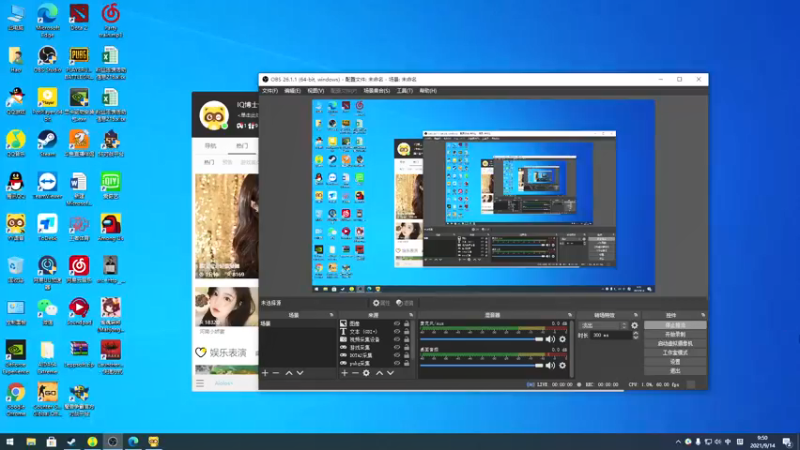The image size is (800, 450).
Task: Open scene transition properties gear
Action: tap(634, 326)
